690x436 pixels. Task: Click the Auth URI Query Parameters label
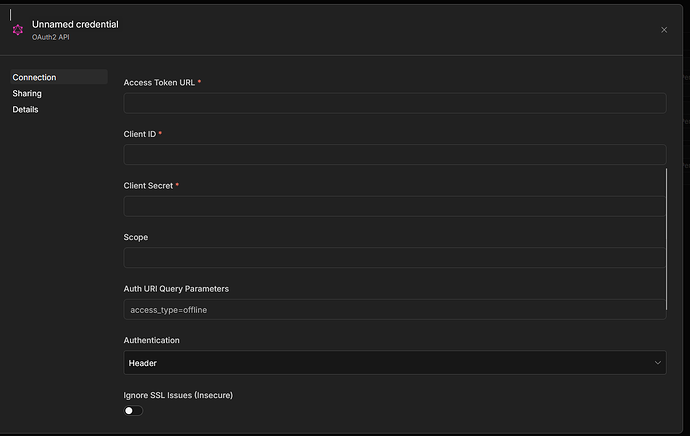pos(176,289)
